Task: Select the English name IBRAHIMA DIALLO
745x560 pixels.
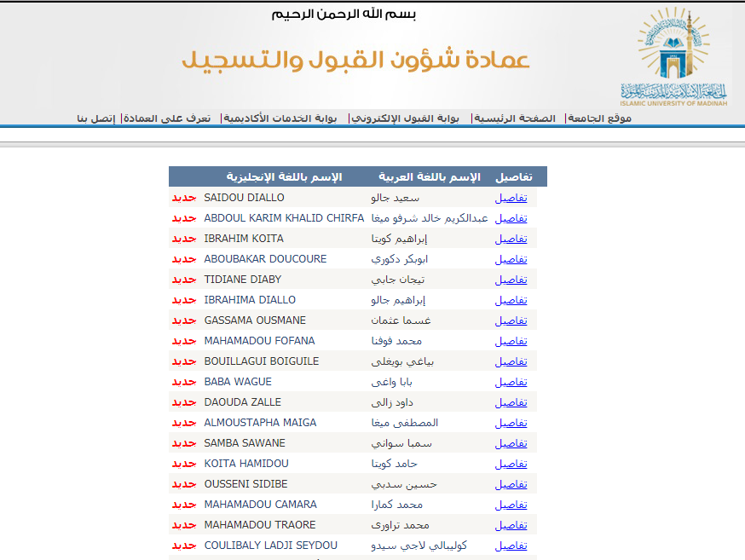Action: 250,300
